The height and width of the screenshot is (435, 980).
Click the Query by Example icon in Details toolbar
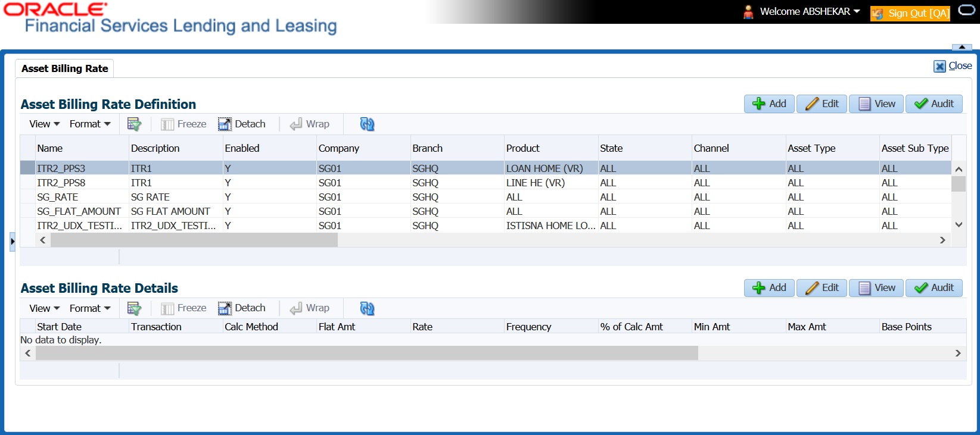(134, 308)
